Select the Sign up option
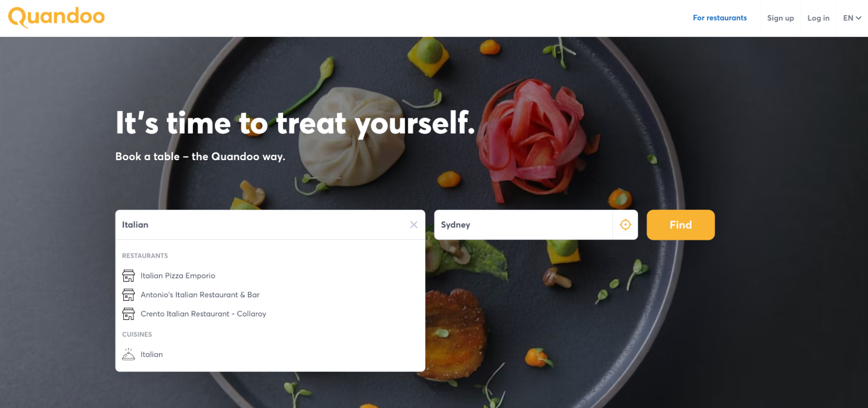The image size is (868, 408). [x=780, y=18]
